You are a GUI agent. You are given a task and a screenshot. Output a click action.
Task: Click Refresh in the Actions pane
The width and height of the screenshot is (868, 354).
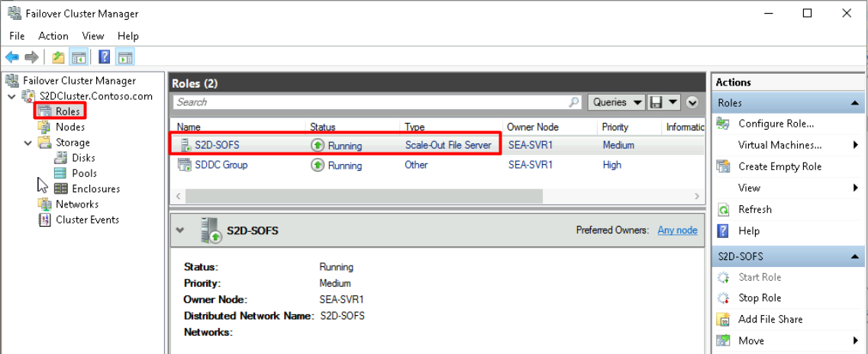coord(754,210)
